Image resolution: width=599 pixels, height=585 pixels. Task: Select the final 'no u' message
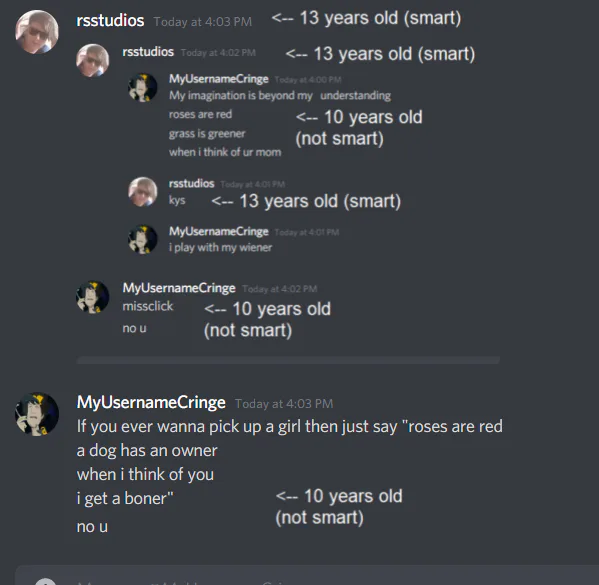92,527
